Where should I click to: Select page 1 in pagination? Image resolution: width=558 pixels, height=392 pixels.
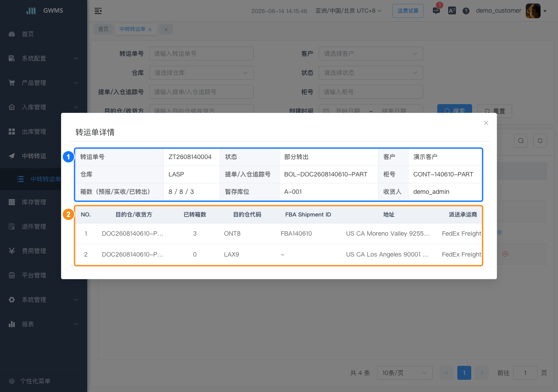coord(464,373)
